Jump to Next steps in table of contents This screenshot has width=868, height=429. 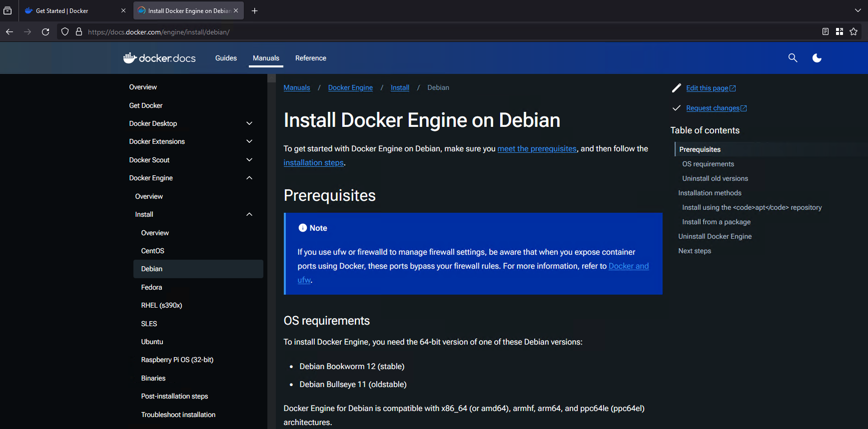[x=695, y=251]
